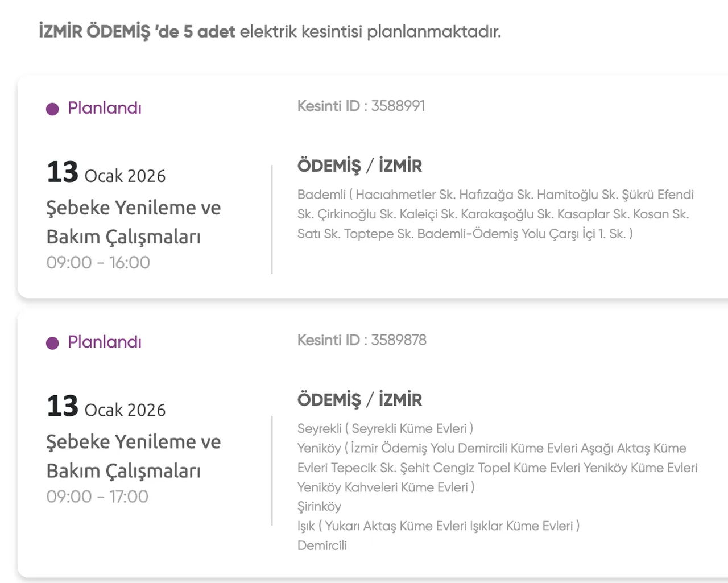Click the 13 Ocak 2026 date above 09:00 - 17:00
Screen dimensions: 728x583
(106, 407)
